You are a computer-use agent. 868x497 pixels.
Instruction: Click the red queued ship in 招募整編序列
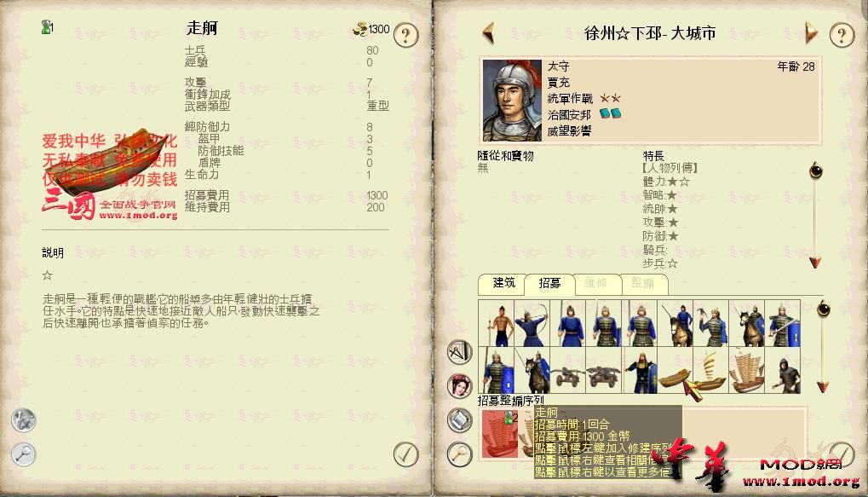500,434
